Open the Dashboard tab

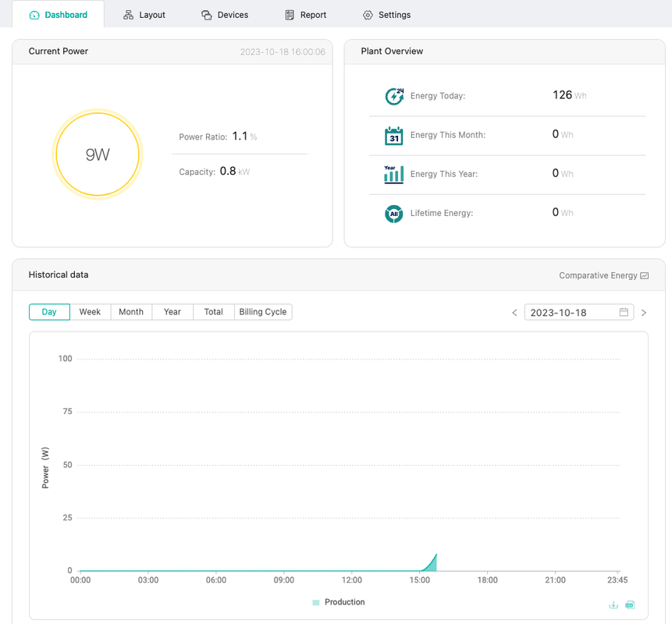[x=58, y=15]
